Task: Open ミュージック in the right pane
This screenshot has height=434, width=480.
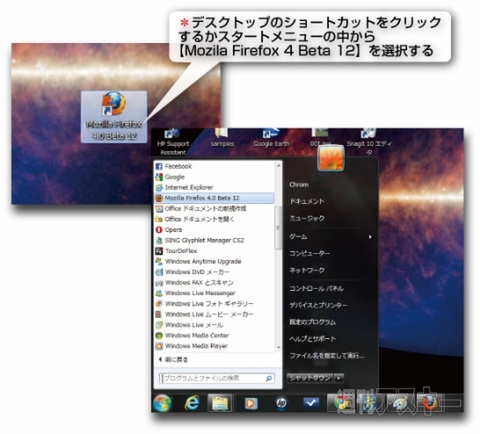Action: pyautogui.click(x=307, y=218)
